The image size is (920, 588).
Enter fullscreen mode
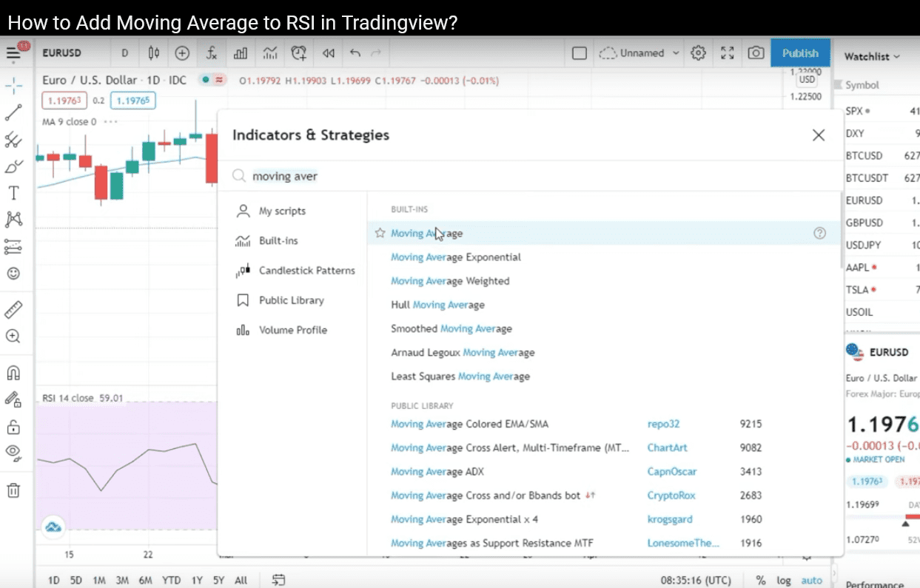[x=728, y=53]
